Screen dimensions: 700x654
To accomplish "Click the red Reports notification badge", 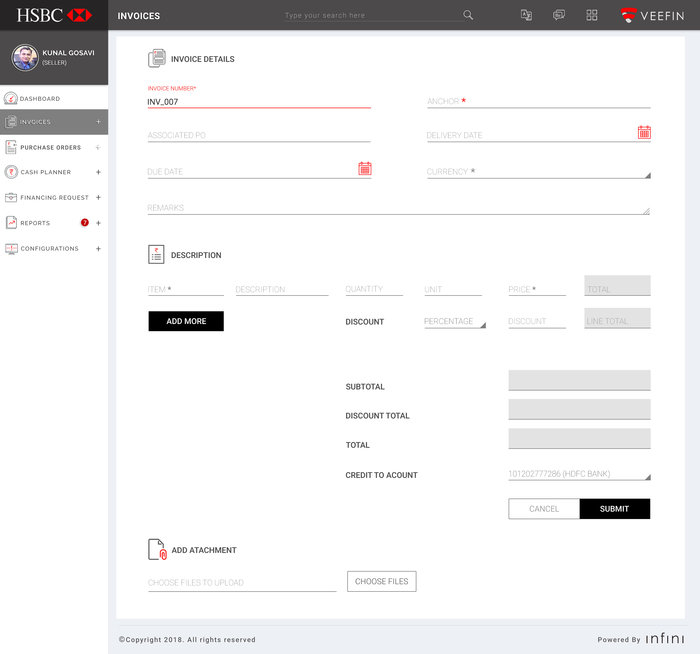I will coord(85,222).
